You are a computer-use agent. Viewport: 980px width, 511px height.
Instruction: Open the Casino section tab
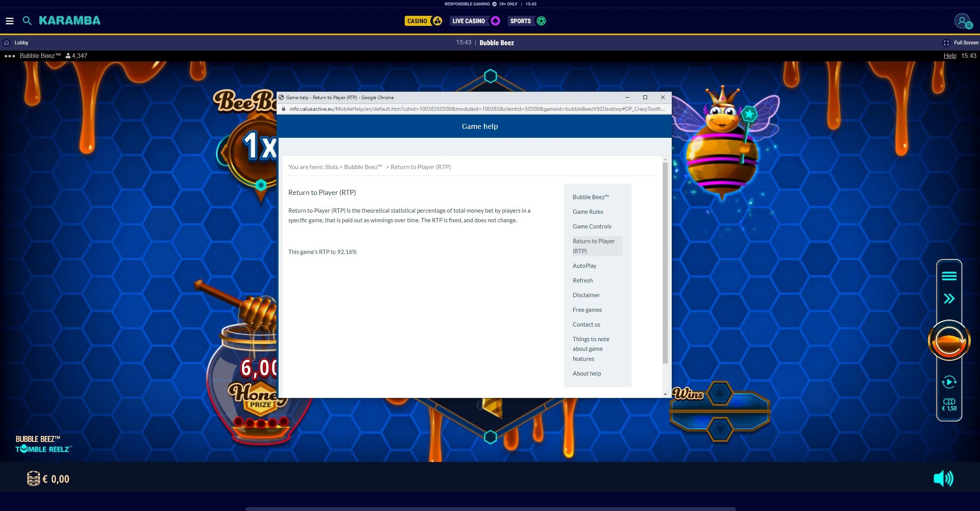[423, 21]
